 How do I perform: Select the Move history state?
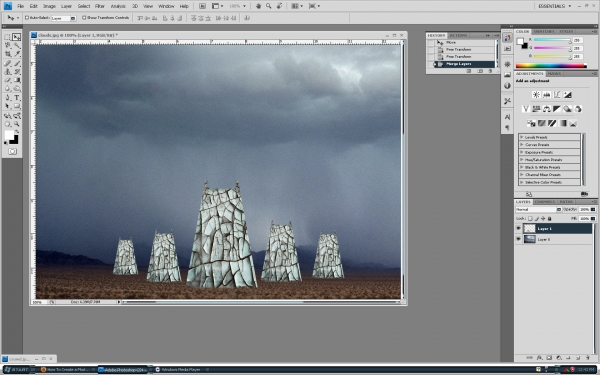click(x=464, y=42)
